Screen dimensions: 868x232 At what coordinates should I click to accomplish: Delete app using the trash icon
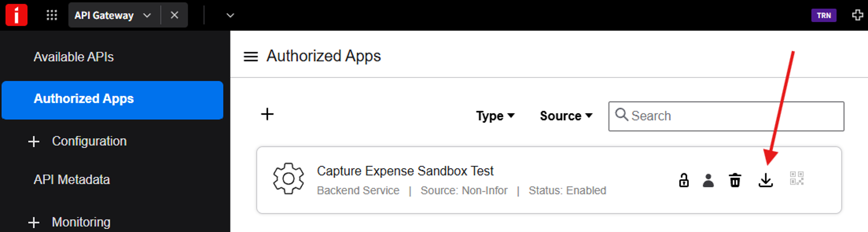coord(735,180)
